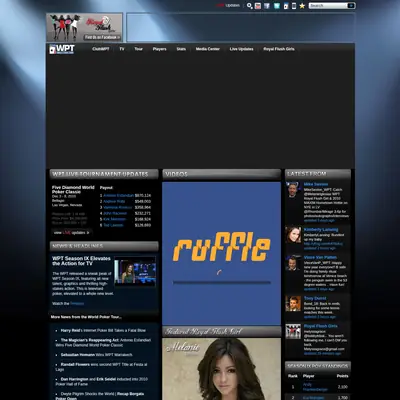Open the second-place Andrew payout link
Image resolution: width=400 pixels, height=400 pixels.
point(114,201)
